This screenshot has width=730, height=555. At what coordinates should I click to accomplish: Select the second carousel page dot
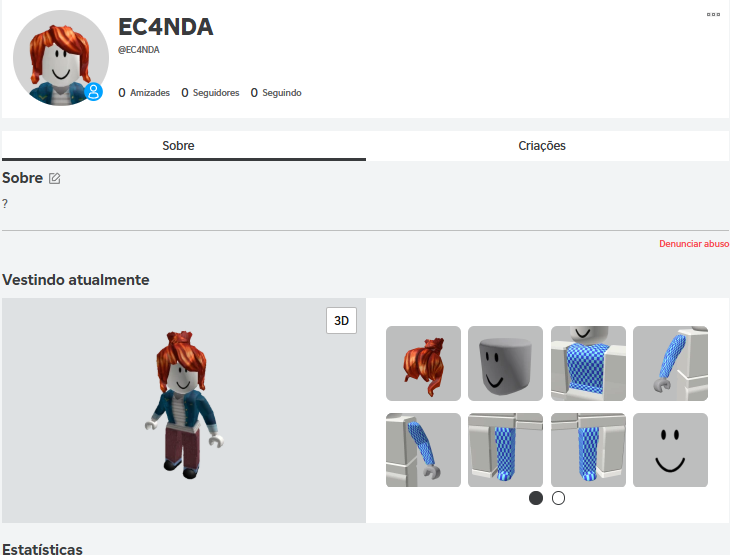(x=558, y=498)
